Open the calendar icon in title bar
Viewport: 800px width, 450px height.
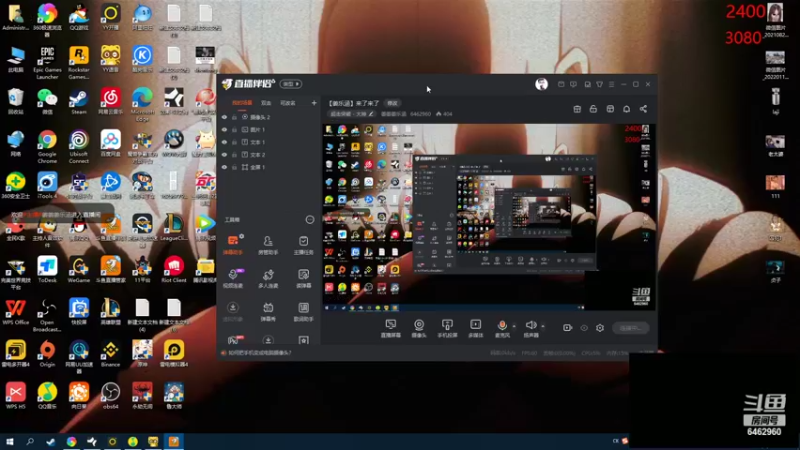coord(561,84)
